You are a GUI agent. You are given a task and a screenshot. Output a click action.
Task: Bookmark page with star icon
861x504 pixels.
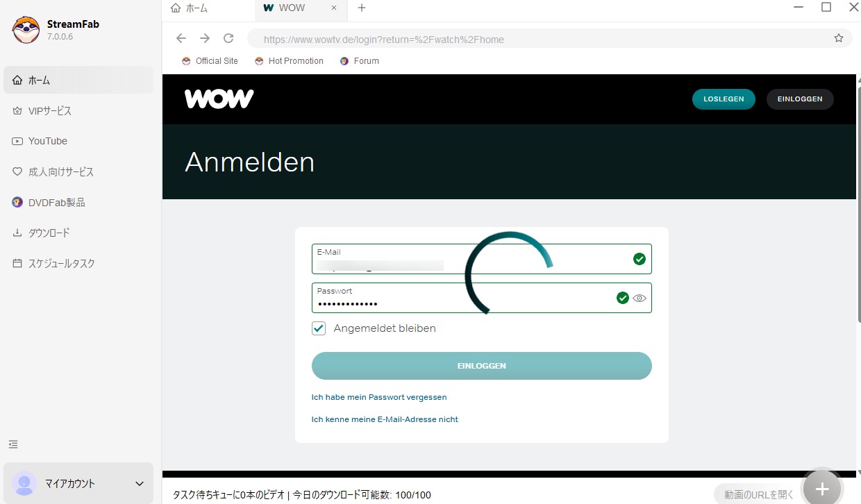point(839,38)
